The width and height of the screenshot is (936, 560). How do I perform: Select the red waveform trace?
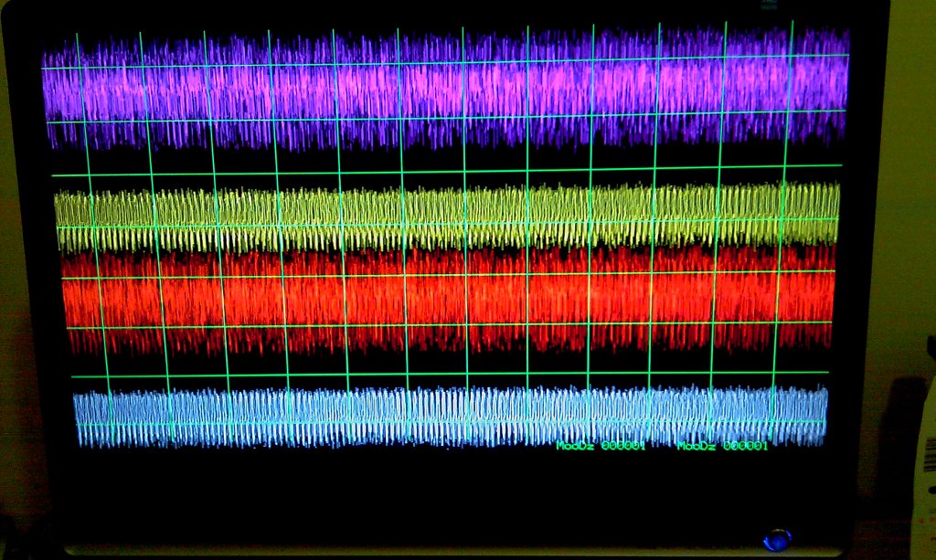(x=448, y=300)
